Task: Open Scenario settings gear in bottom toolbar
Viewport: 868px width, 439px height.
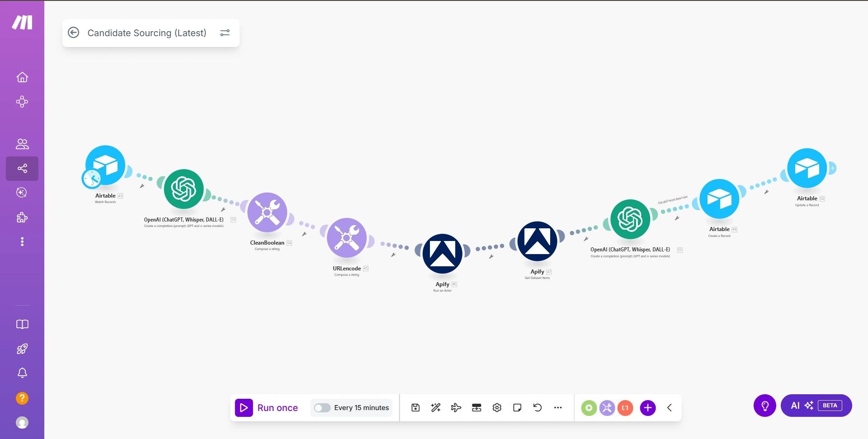Action: click(x=497, y=408)
